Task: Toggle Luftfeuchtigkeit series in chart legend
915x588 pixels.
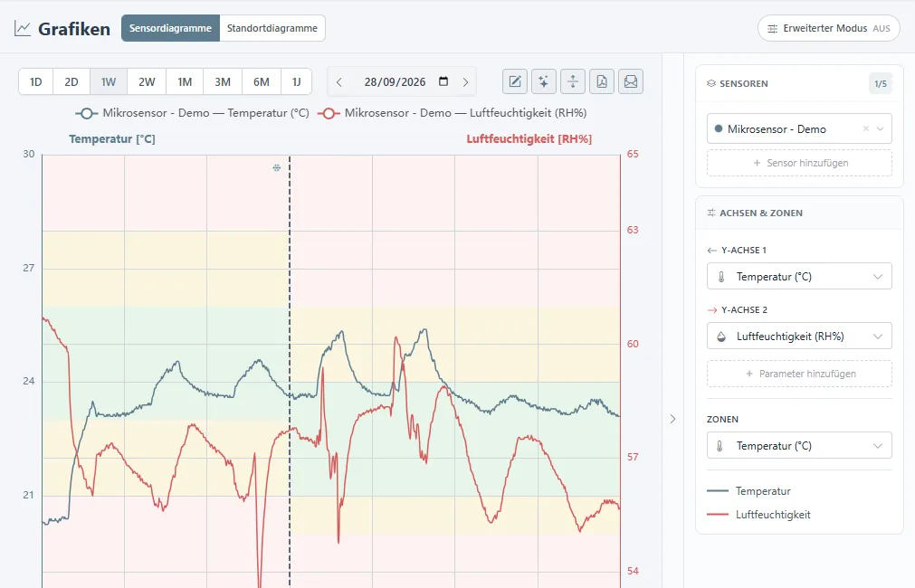Action: (453, 113)
